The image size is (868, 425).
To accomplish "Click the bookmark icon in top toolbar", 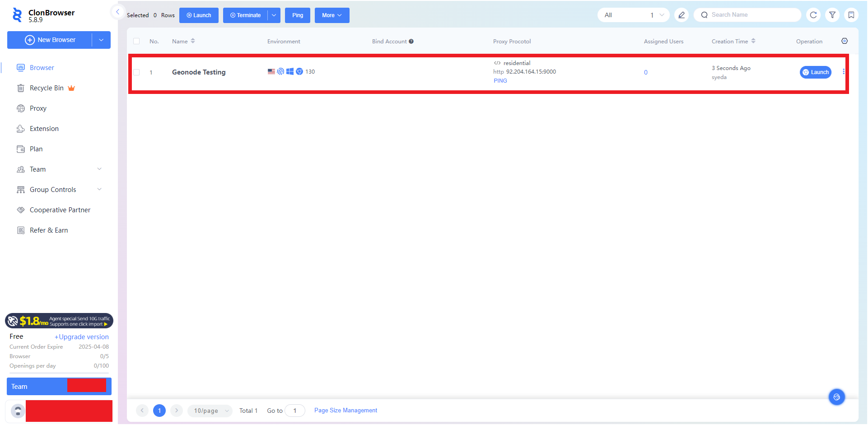I will pyautogui.click(x=851, y=15).
